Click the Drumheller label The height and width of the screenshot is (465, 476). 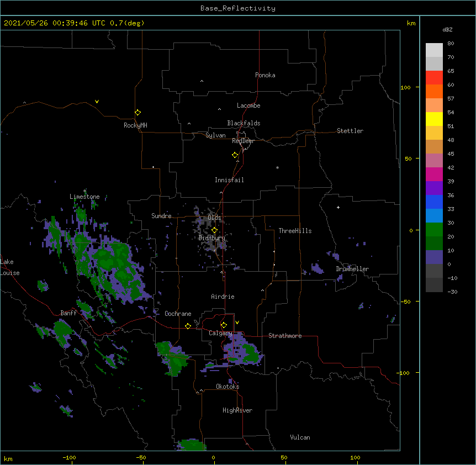(x=352, y=269)
